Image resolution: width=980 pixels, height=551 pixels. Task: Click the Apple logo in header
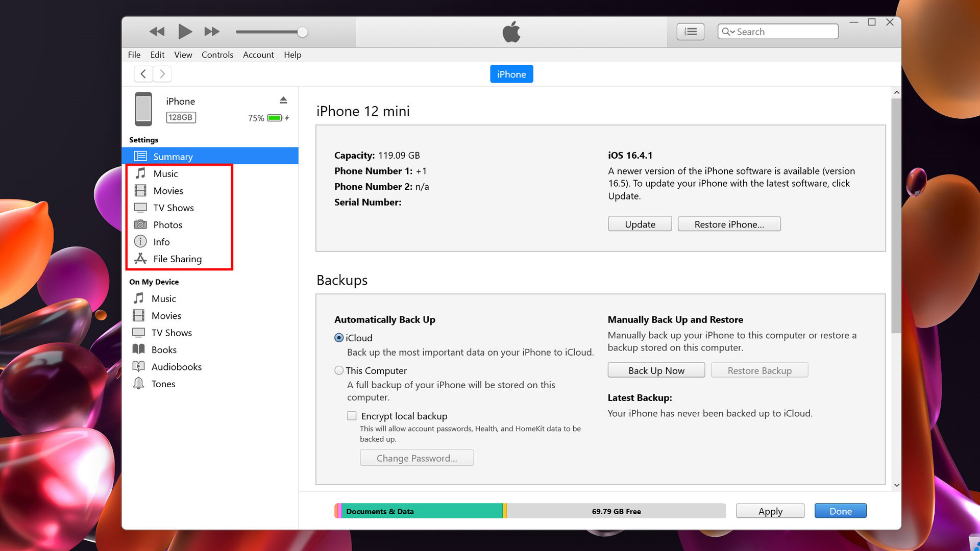(511, 32)
